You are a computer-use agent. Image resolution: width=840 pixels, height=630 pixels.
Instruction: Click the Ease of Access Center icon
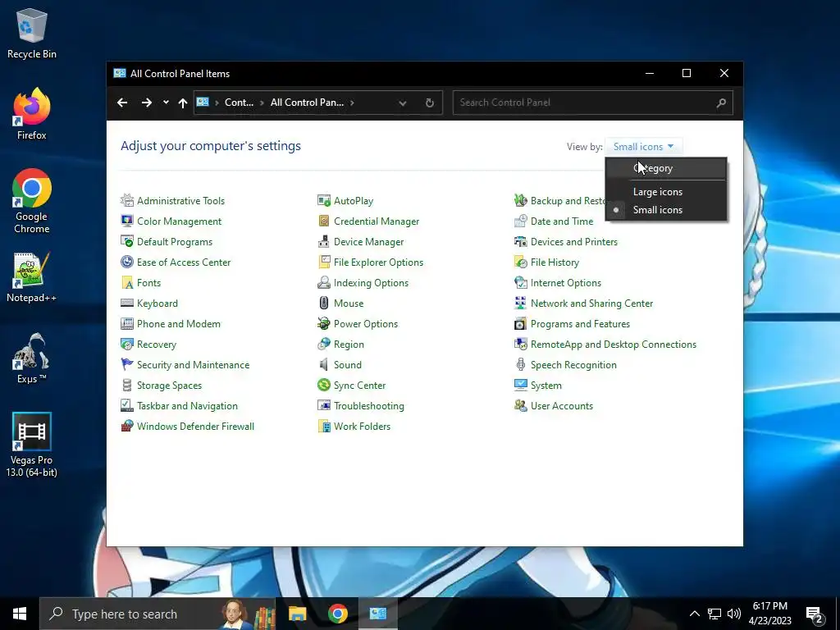tap(127, 262)
